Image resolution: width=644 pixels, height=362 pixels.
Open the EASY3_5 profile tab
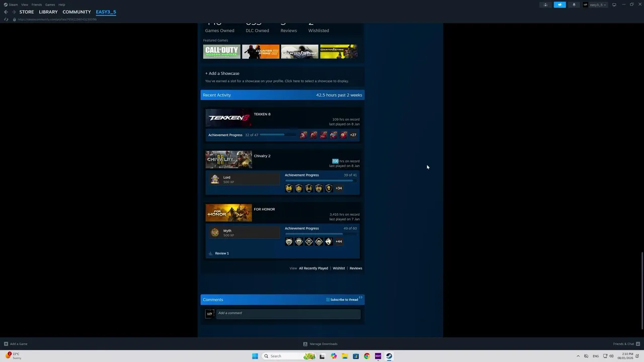(106, 12)
